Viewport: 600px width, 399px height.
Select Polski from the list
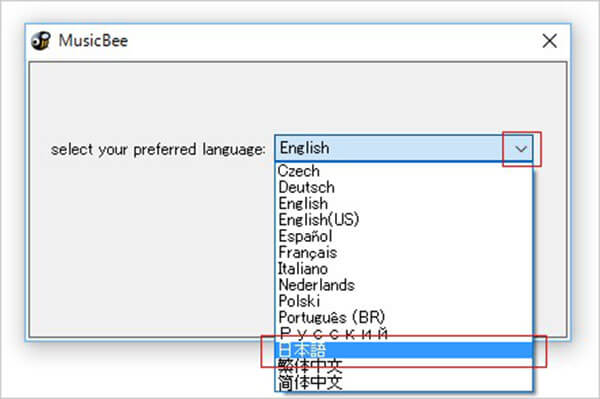[404, 301]
